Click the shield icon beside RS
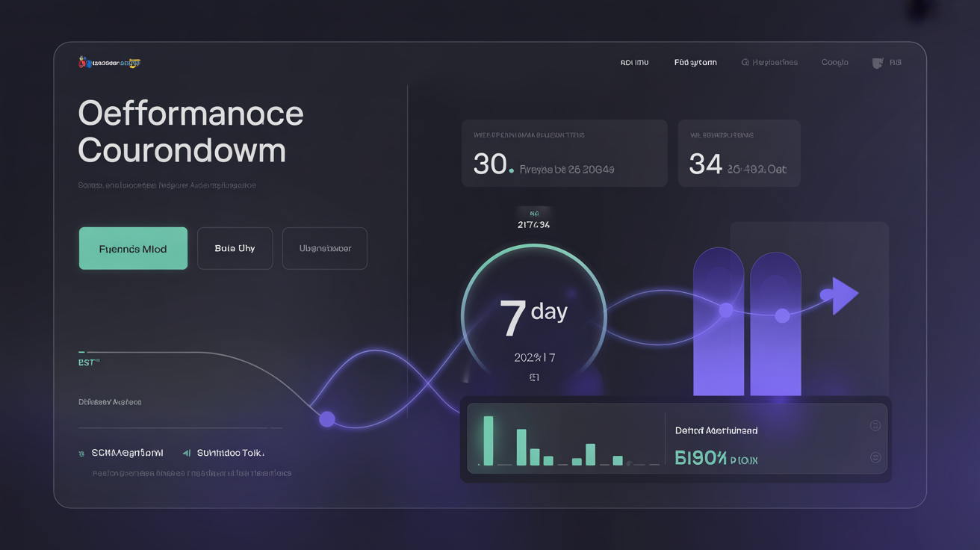Viewport: 980px width, 550px height. (x=878, y=64)
